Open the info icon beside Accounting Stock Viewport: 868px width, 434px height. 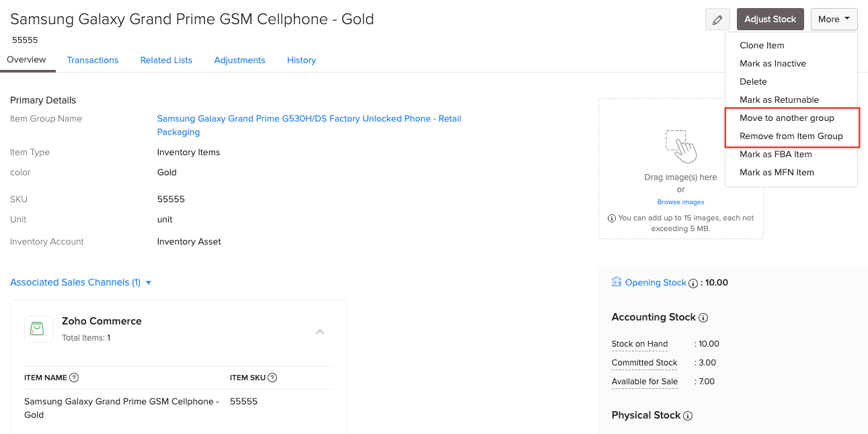705,317
